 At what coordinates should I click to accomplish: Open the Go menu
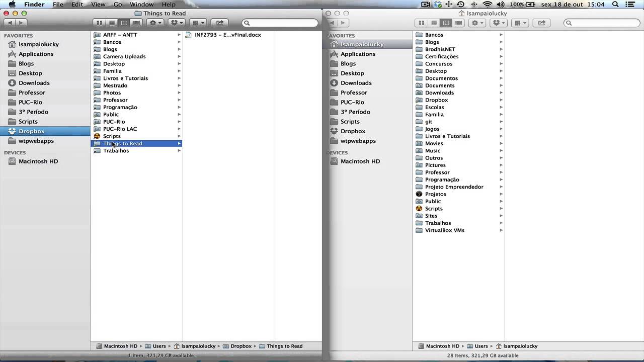tap(117, 4)
